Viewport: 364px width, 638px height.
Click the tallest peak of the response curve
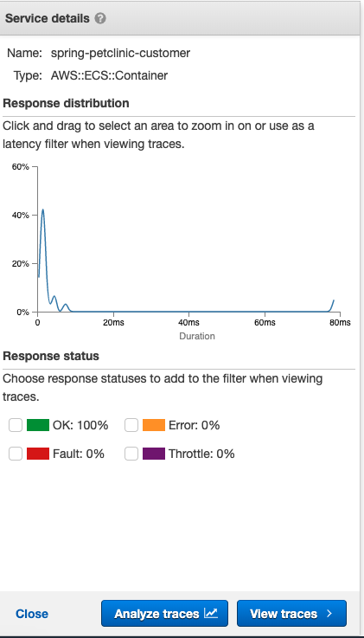pos(42,210)
